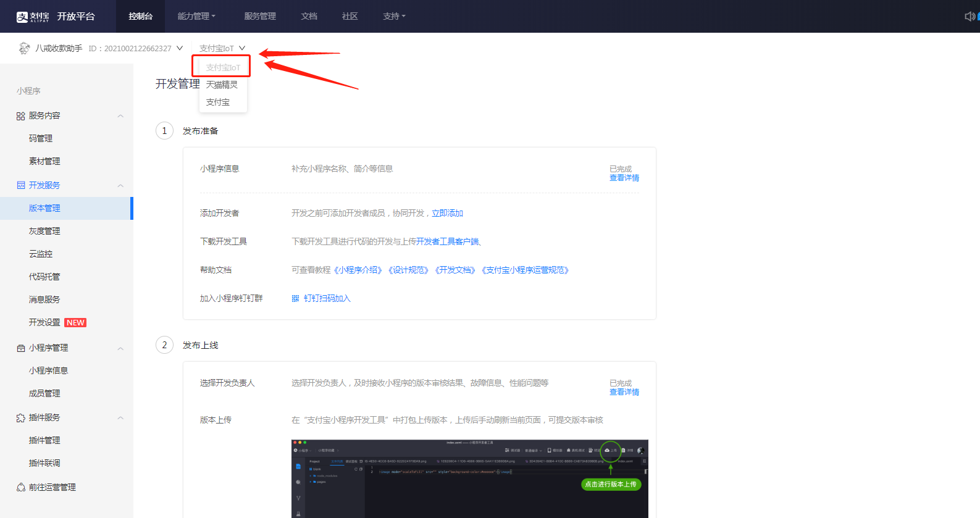
Task: Open the 《支付宝小程序运营规范》 link
Action: 526,270
